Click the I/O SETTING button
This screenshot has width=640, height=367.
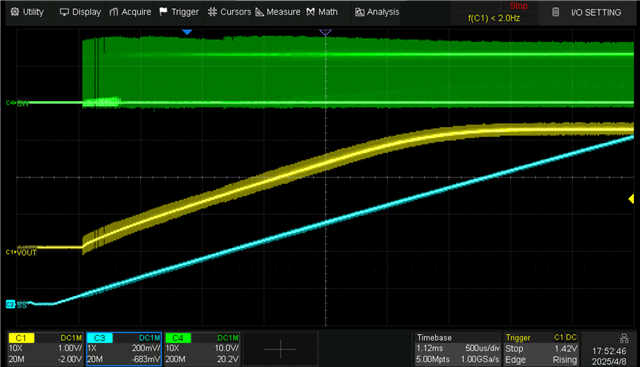[x=587, y=12]
